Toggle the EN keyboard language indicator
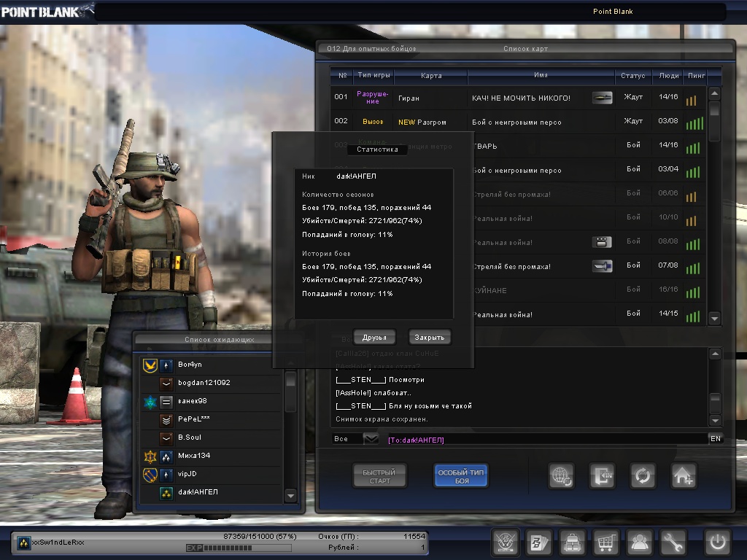Image resolution: width=747 pixels, height=560 pixels. click(x=716, y=438)
